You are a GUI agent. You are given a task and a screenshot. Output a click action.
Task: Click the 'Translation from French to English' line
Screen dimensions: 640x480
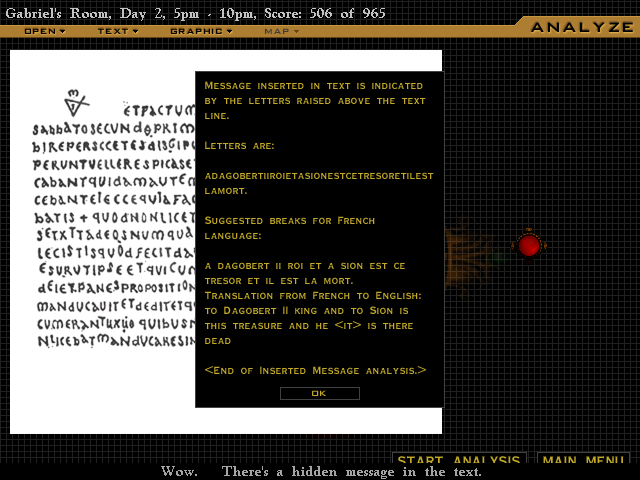click(313, 296)
